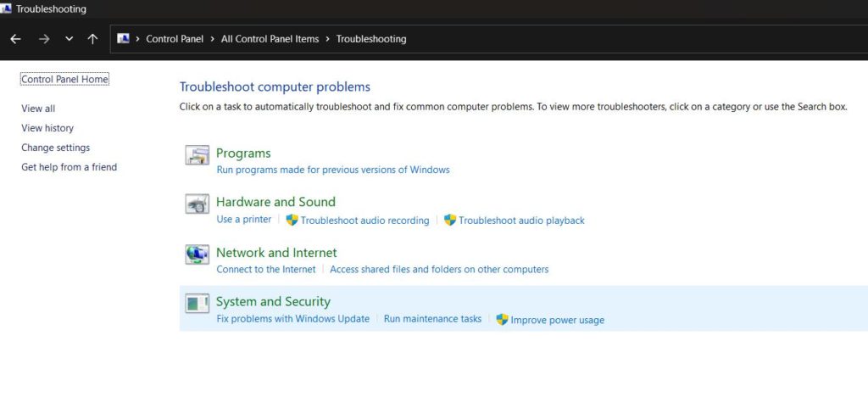Screen dimensions: 868x408
Task: Click the System and Security icon
Action: click(x=197, y=304)
